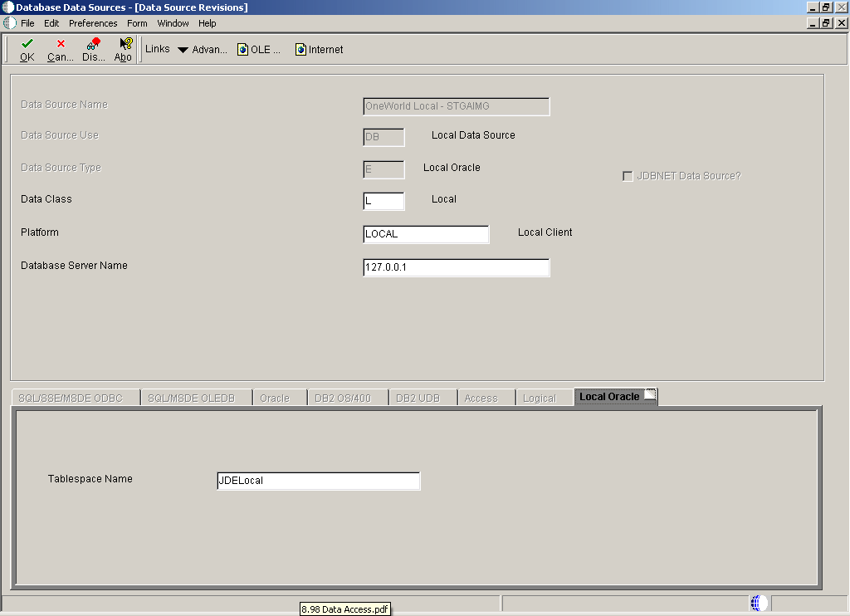Expand the Links dropdown arrow
Screen dimensions: 850x616
pyautogui.click(x=183, y=50)
